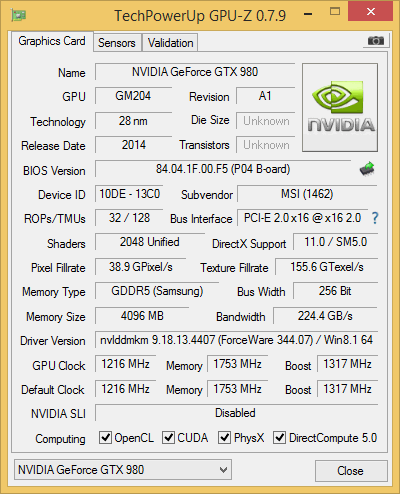Click the Default Clock value 1216 MHz
The width and height of the screenshot is (400, 494).
click(x=126, y=389)
